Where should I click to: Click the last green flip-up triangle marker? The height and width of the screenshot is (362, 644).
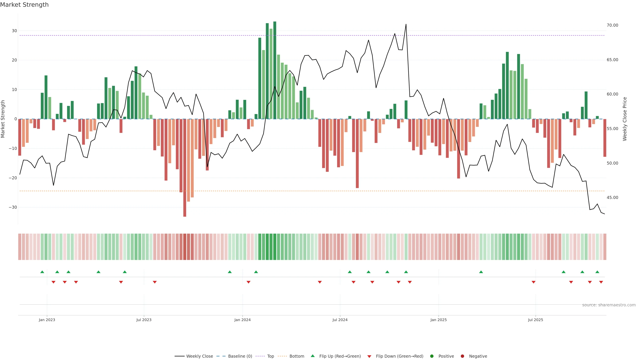pos(597,272)
